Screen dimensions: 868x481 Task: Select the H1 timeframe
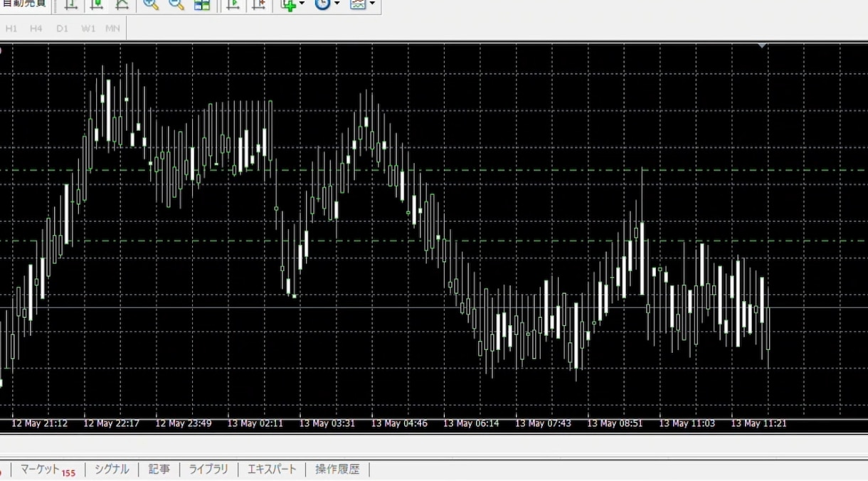pos(11,28)
